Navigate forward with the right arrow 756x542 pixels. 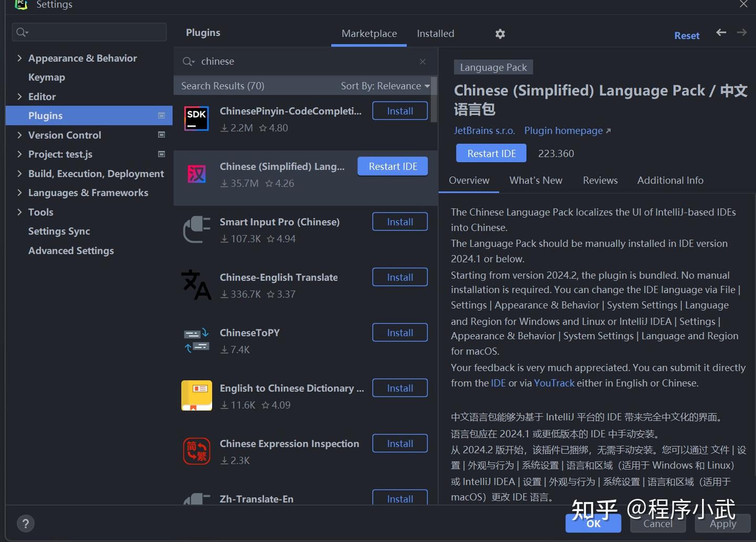(742, 33)
